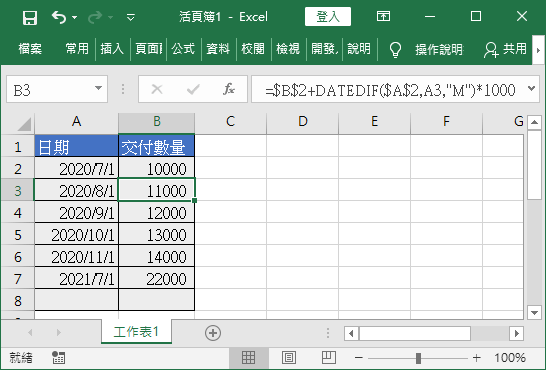The width and height of the screenshot is (546, 370).
Task: Click the 共用 share button
Action: tap(505, 49)
